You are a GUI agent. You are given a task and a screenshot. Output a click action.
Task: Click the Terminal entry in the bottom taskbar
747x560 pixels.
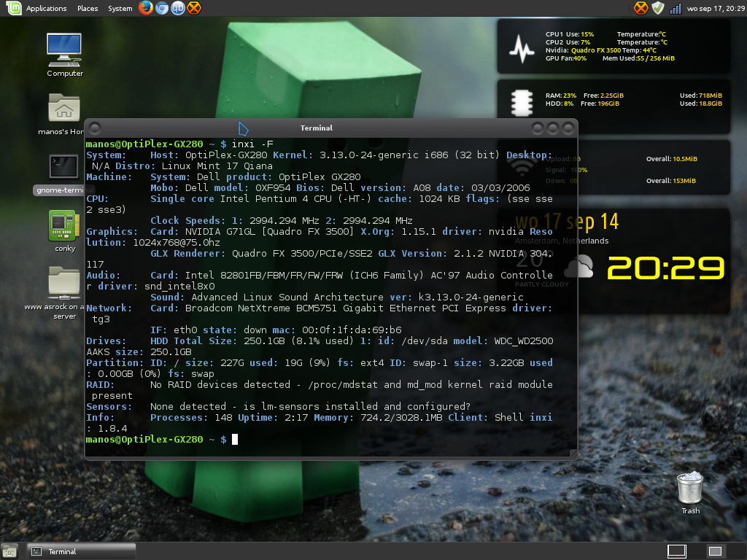point(82,551)
